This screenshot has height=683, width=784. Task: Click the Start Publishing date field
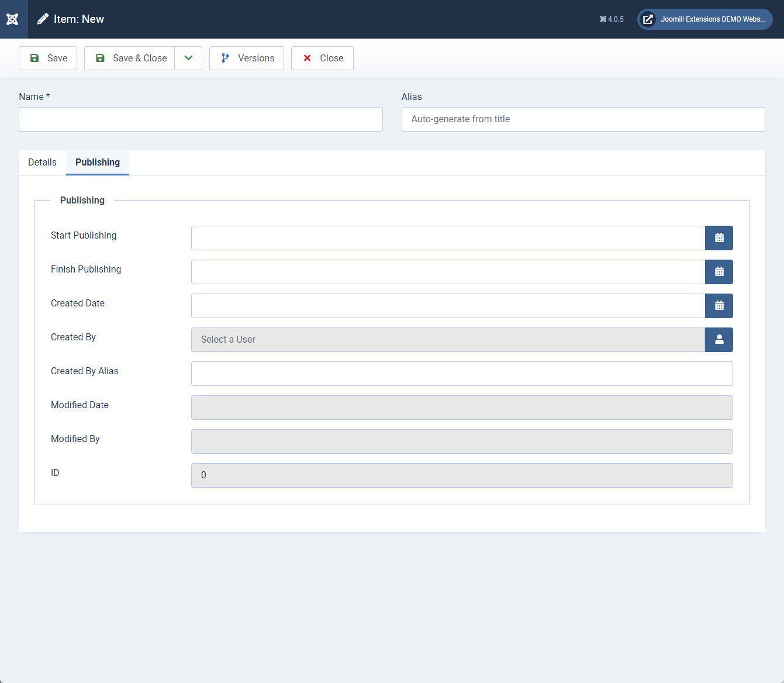point(448,238)
